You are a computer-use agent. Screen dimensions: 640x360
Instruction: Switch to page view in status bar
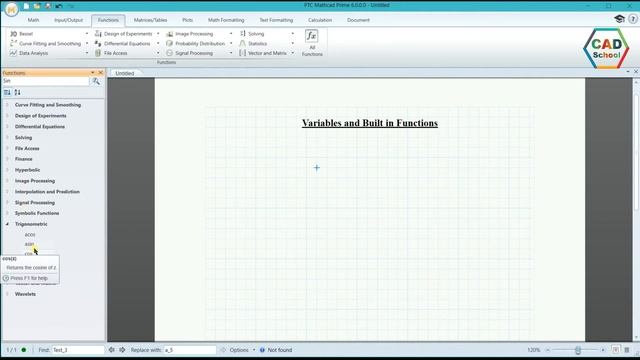[616, 350]
